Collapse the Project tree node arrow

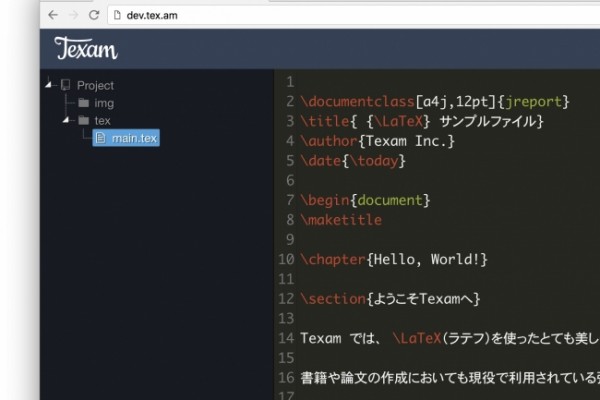[48, 84]
